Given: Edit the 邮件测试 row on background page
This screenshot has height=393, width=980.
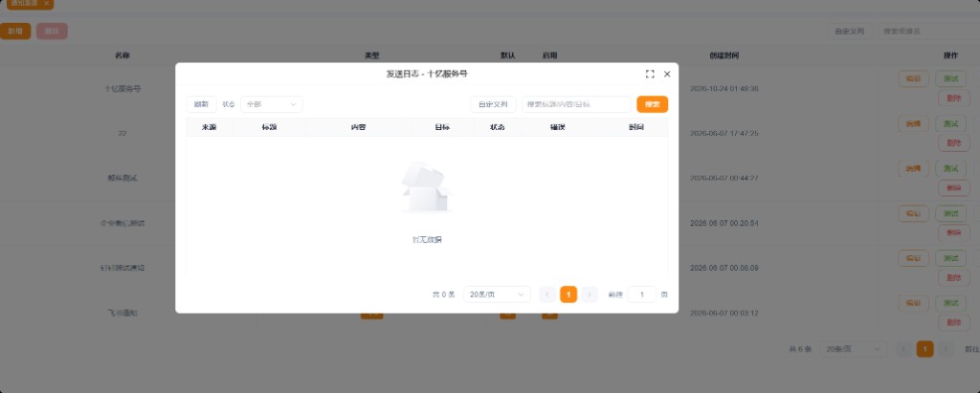Looking at the screenshot, I should (x=913, y=168).
